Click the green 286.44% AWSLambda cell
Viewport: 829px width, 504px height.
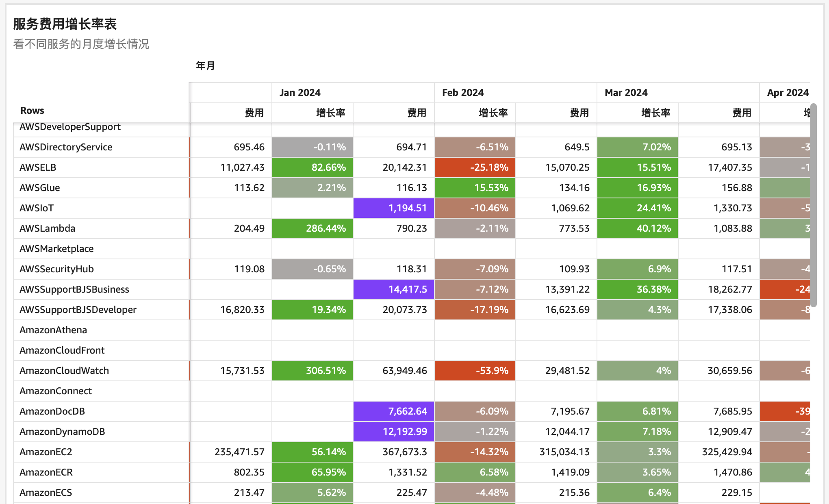[x=312, y=228]
